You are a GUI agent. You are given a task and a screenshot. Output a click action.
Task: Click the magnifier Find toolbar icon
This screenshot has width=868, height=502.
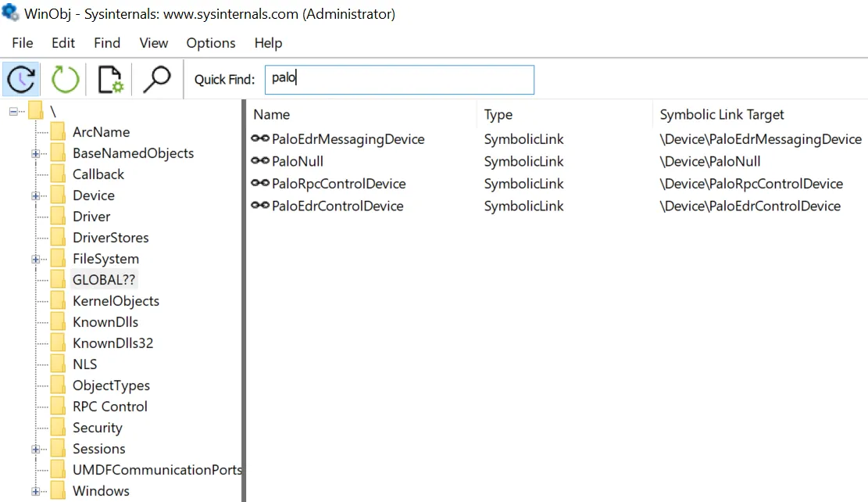click(157, 79)
